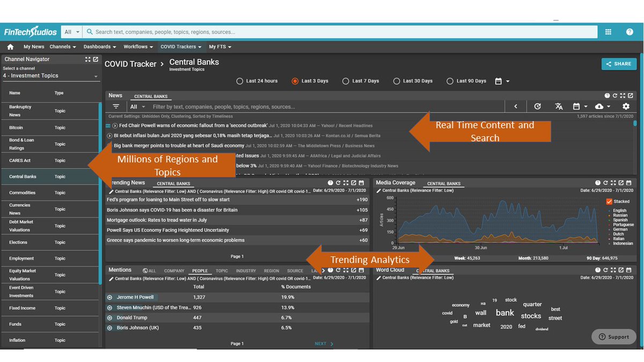Image resolution: width=644 pixels, height=362 pixels.
Task: Open the Help question mark in top header
Action: 630,32
